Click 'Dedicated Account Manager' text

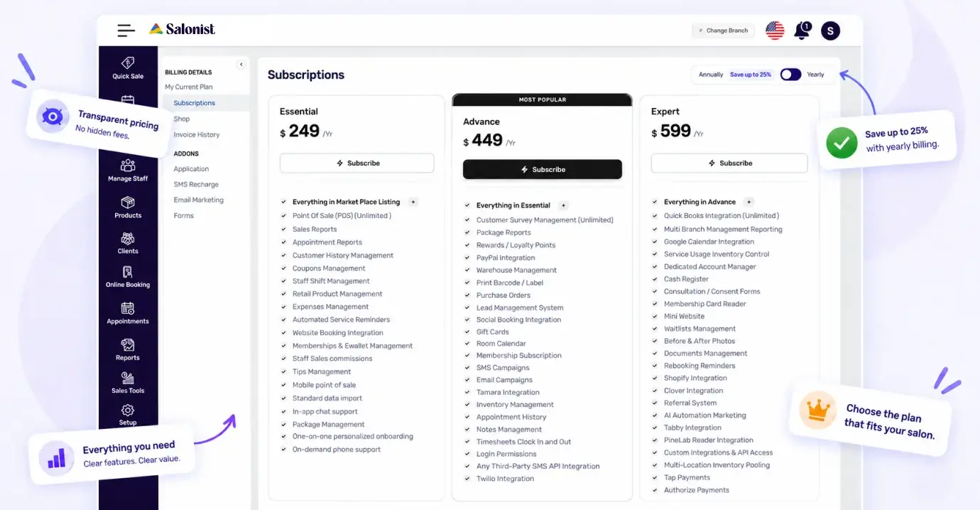pyautogui.click(x=710, y=266)
